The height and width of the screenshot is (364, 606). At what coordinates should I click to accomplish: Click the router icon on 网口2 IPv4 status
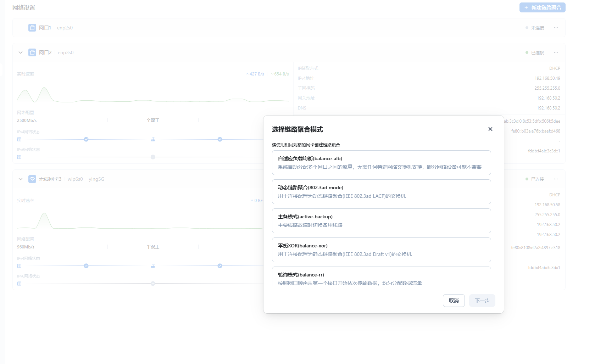click(x=152, y=139)
